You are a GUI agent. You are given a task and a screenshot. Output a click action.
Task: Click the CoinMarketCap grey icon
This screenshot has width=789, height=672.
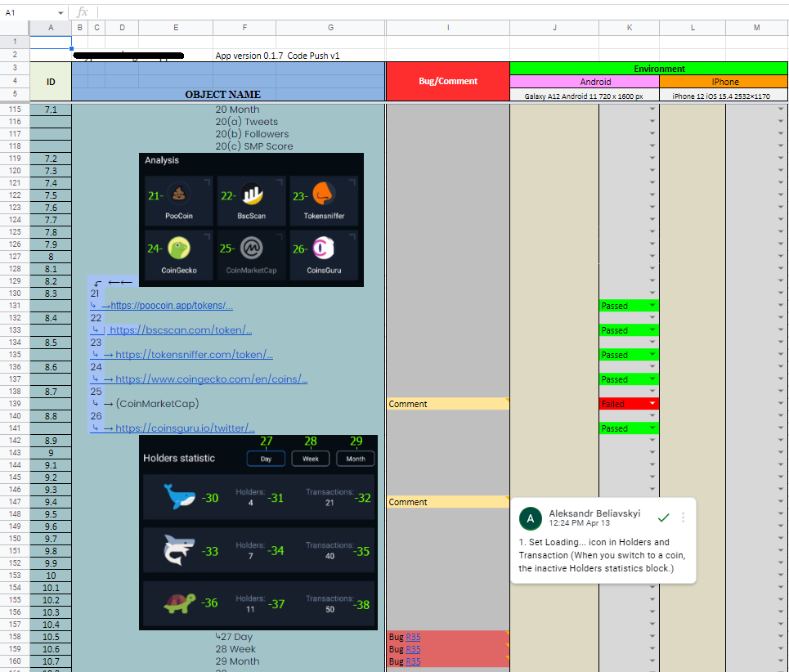click(x=252, y=248)
